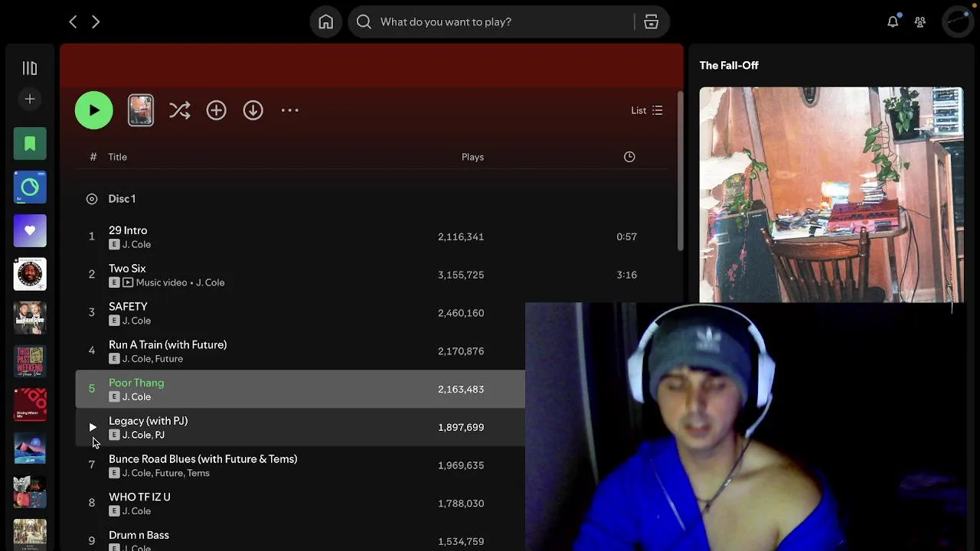Add album to Your Library
Viewport: 980px width, 551px height.
(217, 110)
